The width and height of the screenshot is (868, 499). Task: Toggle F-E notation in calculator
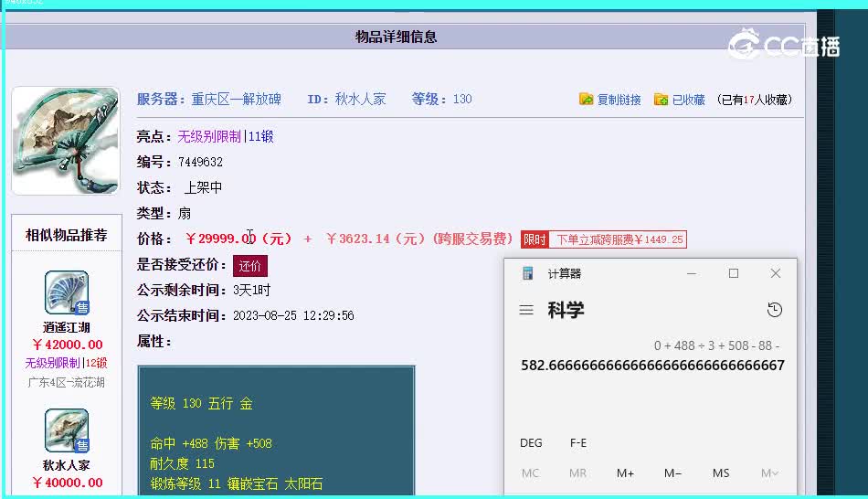[578, 443]
